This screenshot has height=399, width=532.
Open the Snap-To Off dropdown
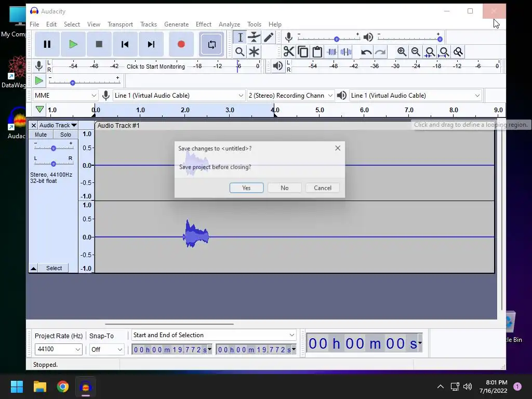107,349
